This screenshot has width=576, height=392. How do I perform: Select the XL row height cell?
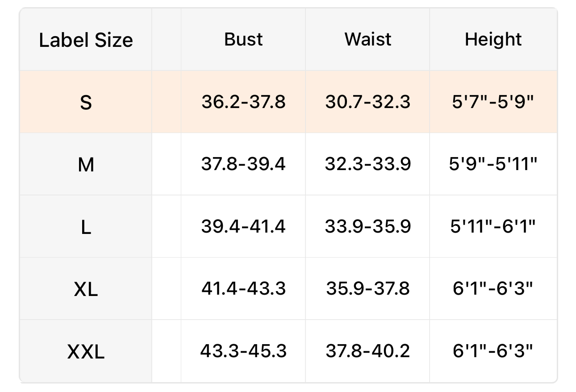coord(493,288)
